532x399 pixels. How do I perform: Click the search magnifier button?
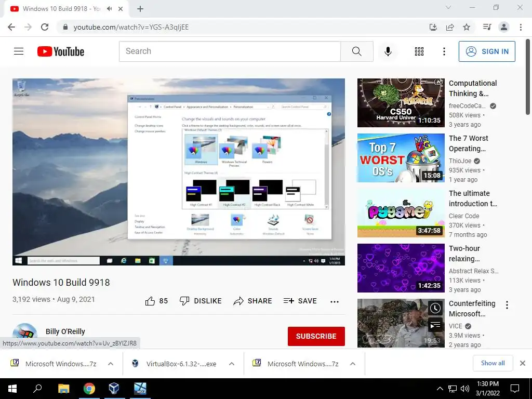pos(356,51)
